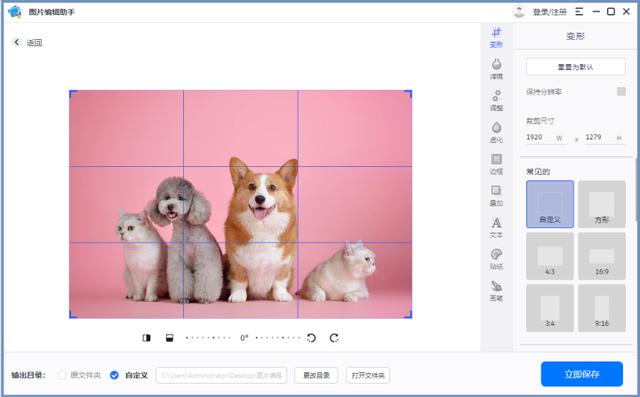
Task: Select the 文本 text tool
Action: click(496, 228)
